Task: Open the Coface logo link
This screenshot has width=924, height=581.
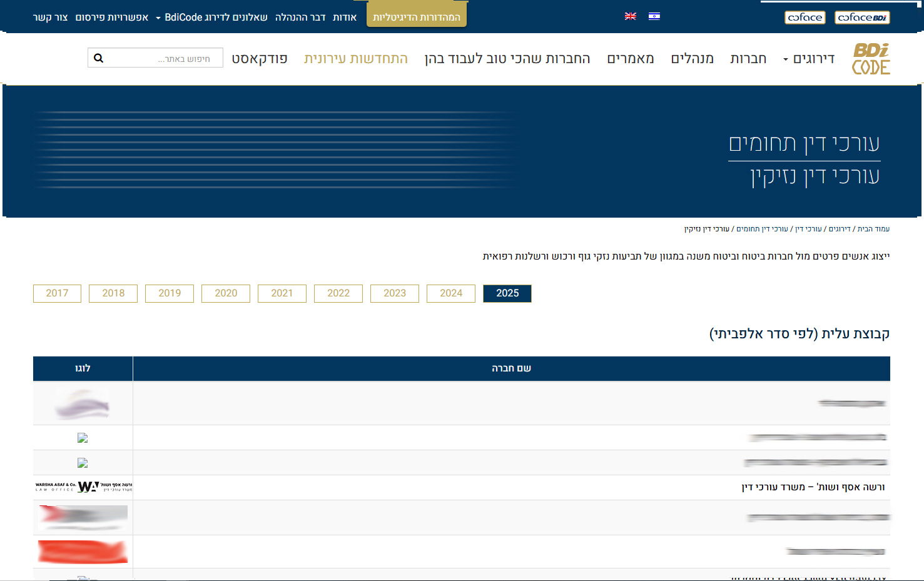Action: tap(805, 18)
